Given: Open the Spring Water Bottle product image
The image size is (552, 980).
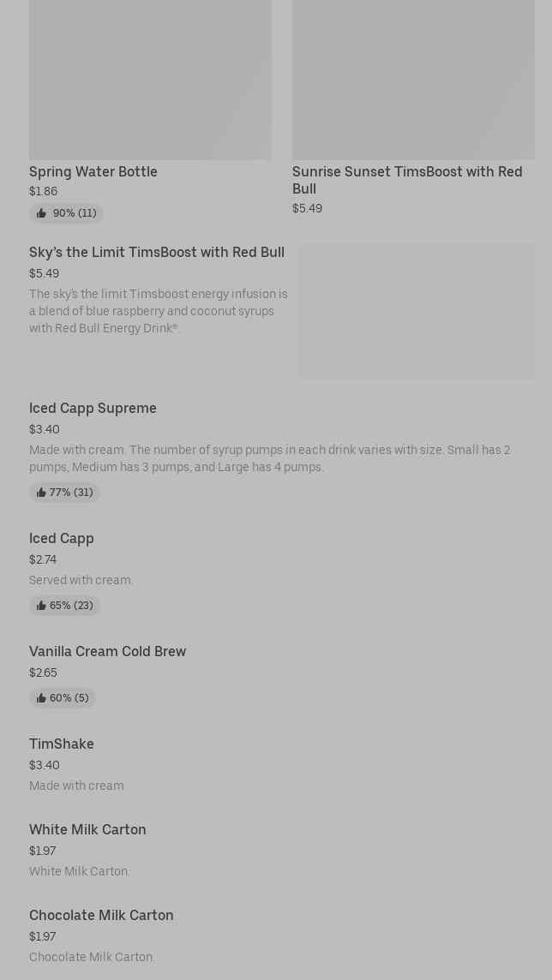Looking at the screenshot, I should pyautogui.click(x=150, y=80).
